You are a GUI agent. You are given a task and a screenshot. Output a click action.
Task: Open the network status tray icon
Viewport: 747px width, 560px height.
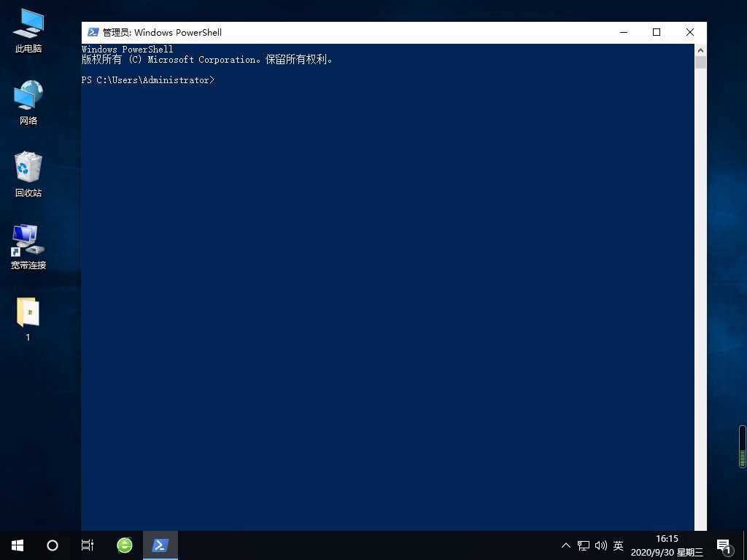(584, 545)
